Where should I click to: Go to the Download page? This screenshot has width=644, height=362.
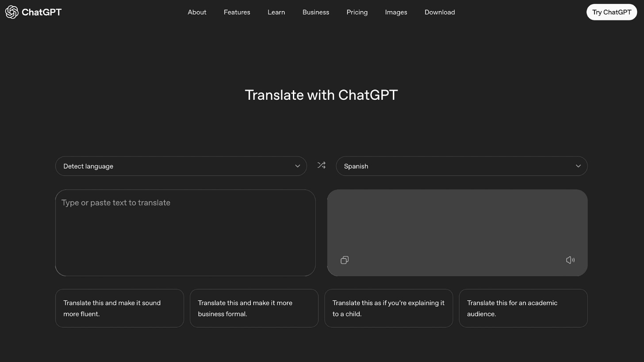coord(440,12)
